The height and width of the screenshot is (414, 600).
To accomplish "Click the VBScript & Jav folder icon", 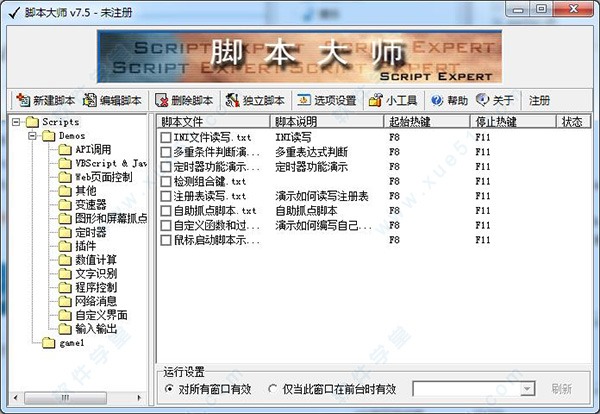I will point(65,163).
